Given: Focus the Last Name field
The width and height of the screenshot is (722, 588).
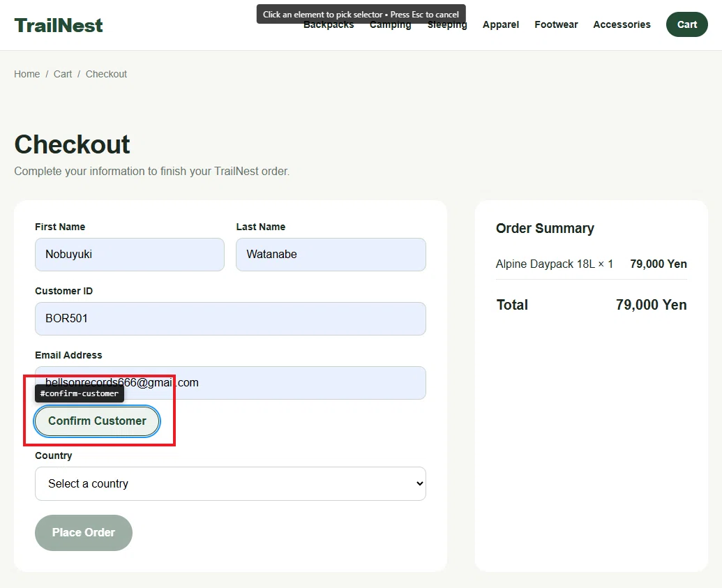Looking at the screenshot, I should click(x=331, y=254).
